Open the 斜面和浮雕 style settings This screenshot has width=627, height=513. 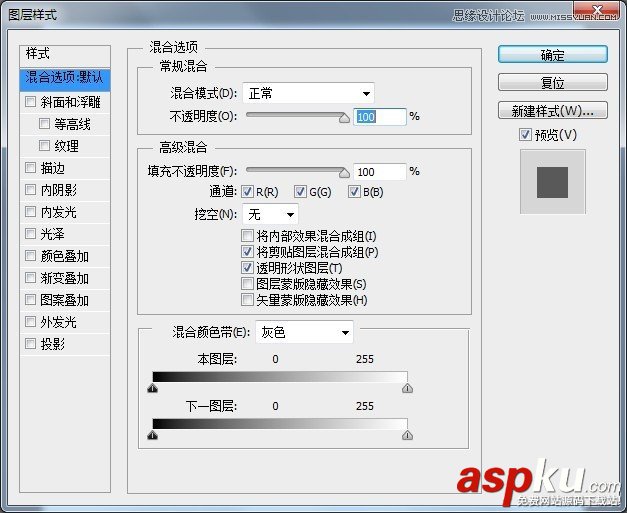pyautogui.click(x=70, y=102)
